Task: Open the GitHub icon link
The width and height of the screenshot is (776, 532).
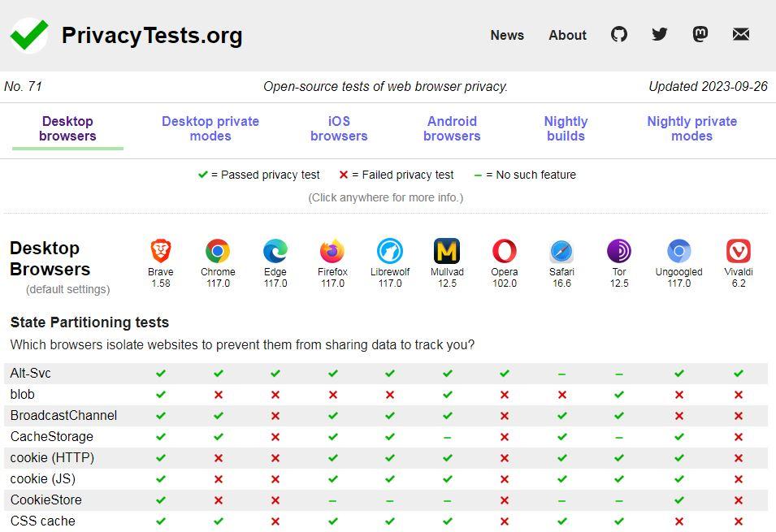Action: point(618,34)
